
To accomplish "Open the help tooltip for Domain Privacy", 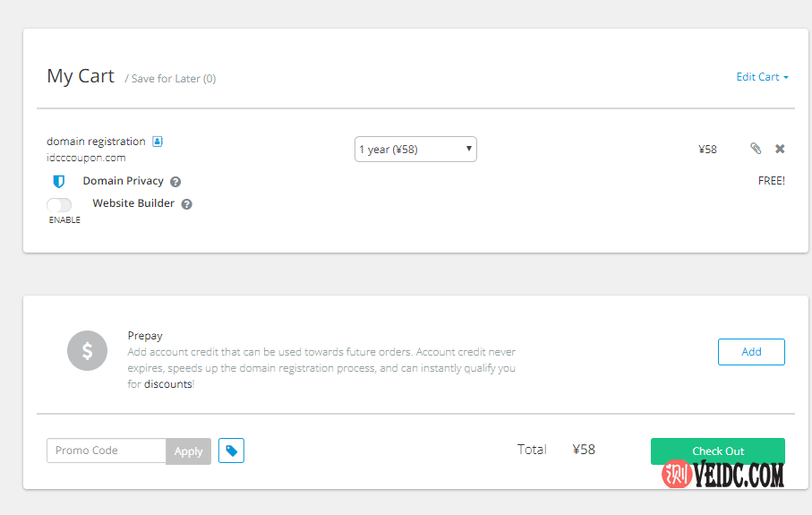I will click(175, 182).
